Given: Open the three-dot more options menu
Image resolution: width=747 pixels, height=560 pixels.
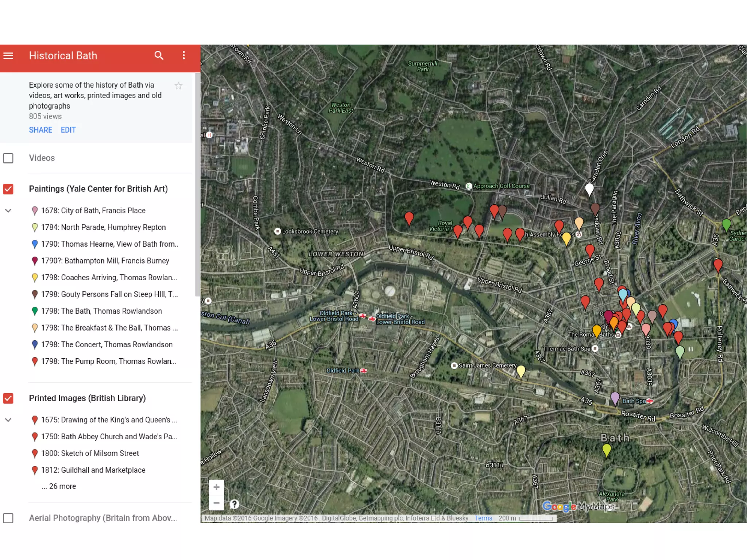Looking at the screenshot, I should [184, 55].
